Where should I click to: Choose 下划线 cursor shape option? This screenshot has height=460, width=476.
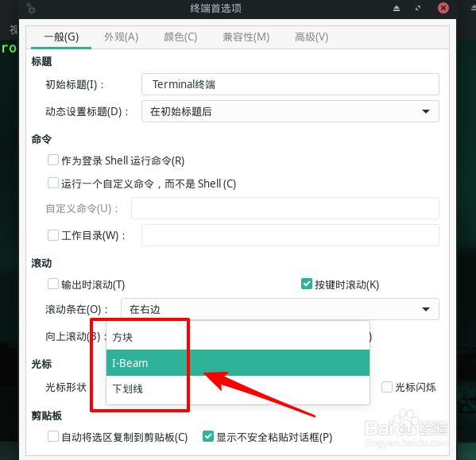tap(238, 388)
